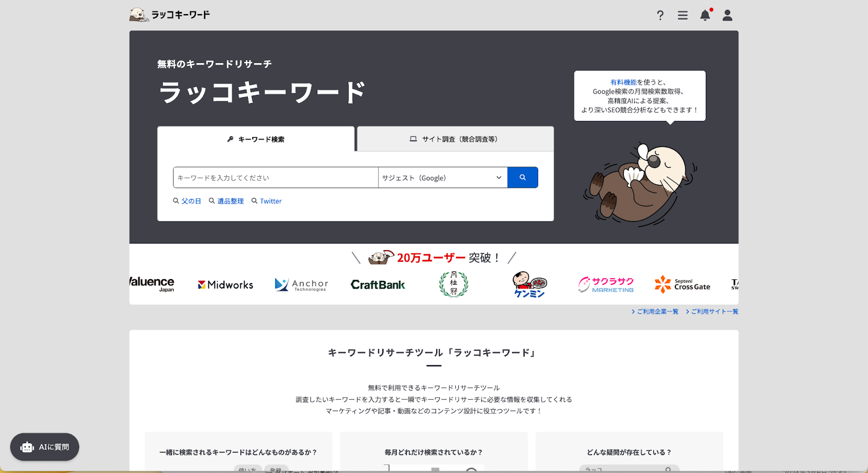868x473 pixels.
Task: Open the サジェスト (Google) dropdown
Action: (443, 177)
